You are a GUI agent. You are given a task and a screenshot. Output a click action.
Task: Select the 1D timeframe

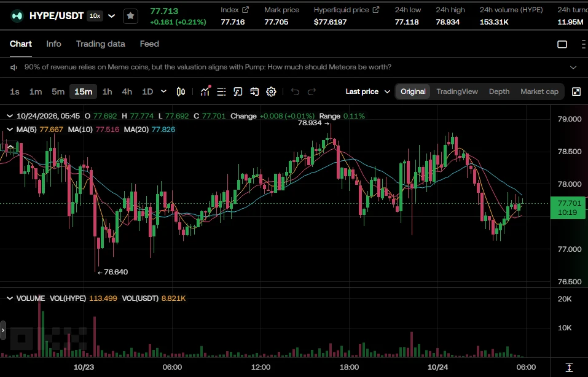[x=147, y=92]
